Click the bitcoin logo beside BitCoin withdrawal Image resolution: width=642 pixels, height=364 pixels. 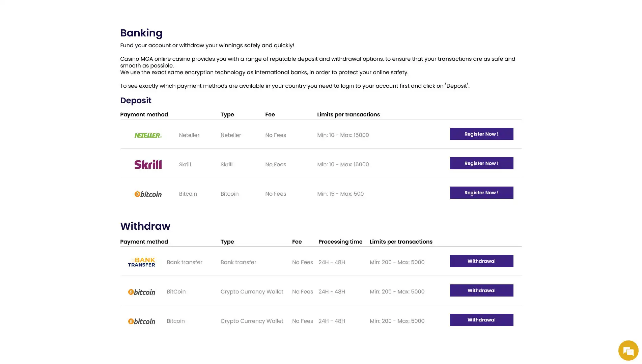pos(141,292)
